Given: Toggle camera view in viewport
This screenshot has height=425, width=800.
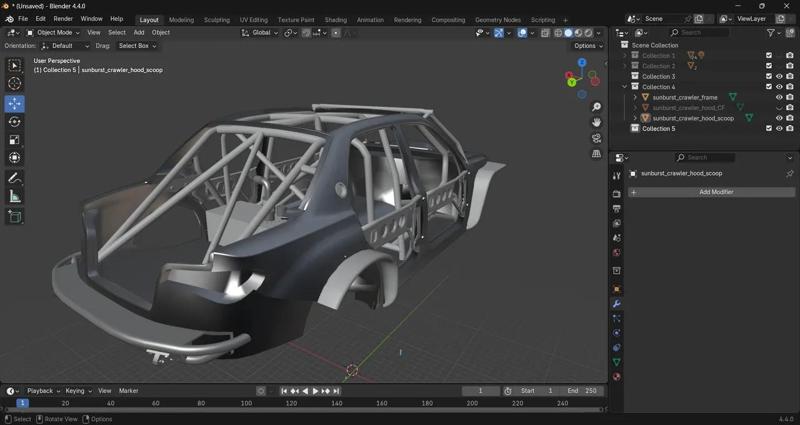Looking at the screenshot, I should click(x=597, y=138).
